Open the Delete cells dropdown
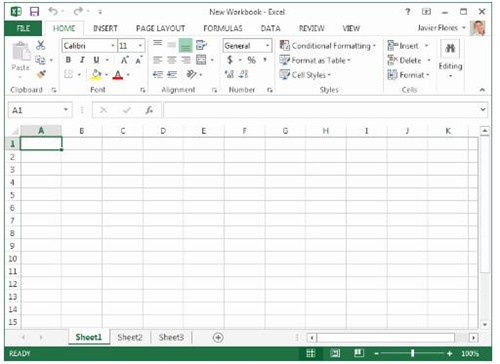 429,60
